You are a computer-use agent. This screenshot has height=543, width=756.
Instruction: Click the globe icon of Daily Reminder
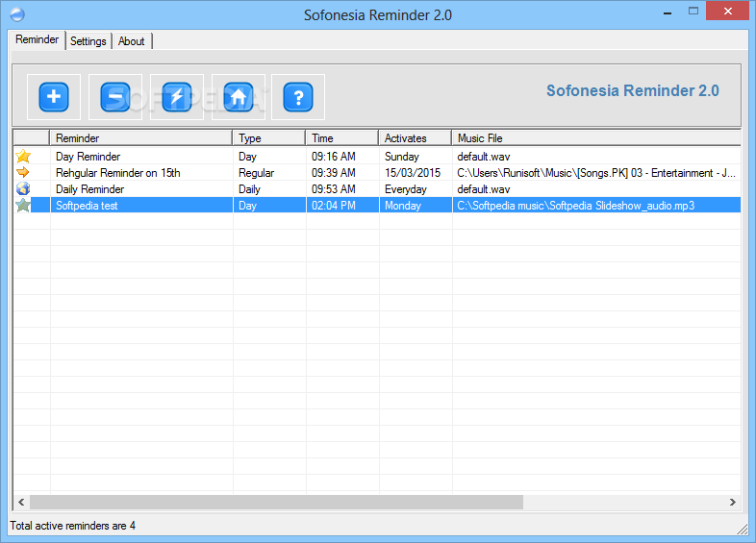coord(23,188)
